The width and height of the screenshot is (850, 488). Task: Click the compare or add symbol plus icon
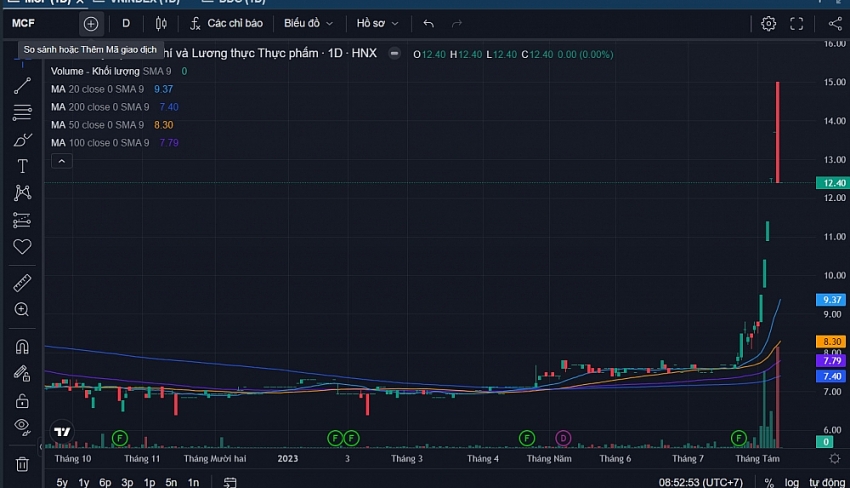[91, 23]
